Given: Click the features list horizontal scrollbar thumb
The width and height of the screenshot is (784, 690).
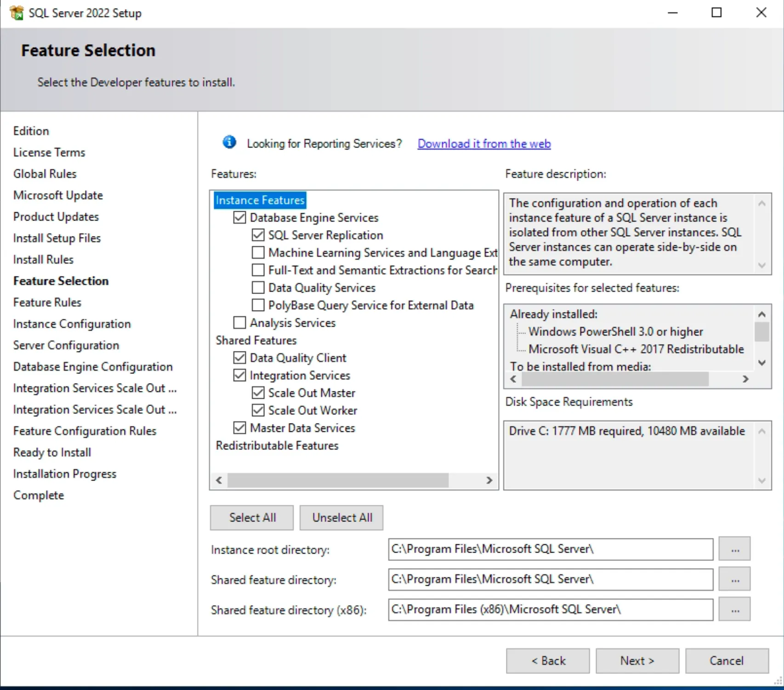Looking at the screenshot, I should (x=338, y=481).
